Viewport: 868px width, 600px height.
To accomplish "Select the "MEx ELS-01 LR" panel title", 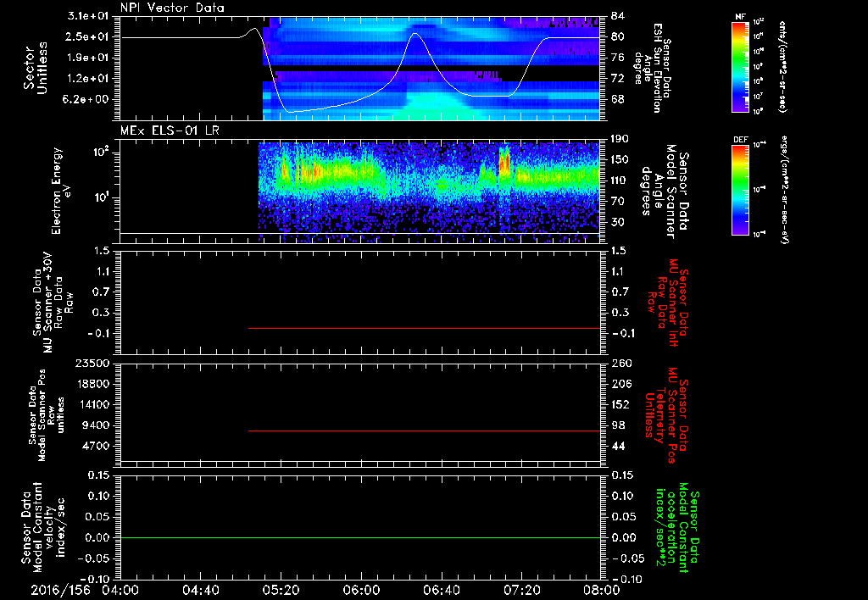I will coord(170,131).
